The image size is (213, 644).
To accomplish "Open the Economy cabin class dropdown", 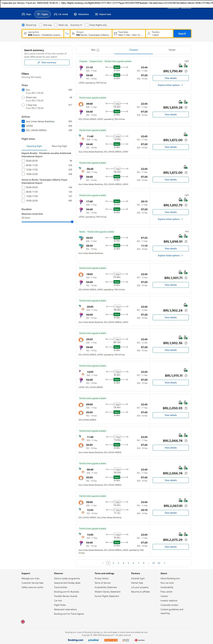I will 76,25.
